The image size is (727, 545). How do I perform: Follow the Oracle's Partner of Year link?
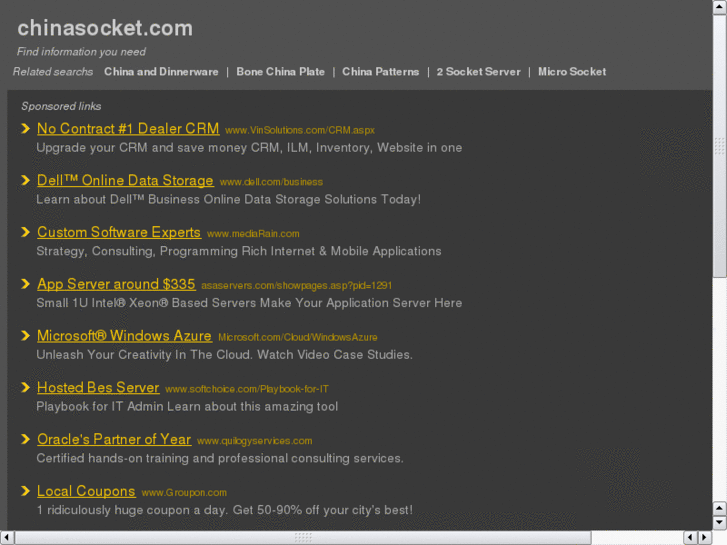tap(114, 439)
